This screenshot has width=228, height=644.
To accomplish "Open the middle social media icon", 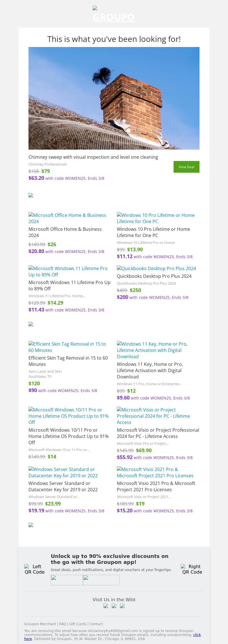I will tap(114, 606).
